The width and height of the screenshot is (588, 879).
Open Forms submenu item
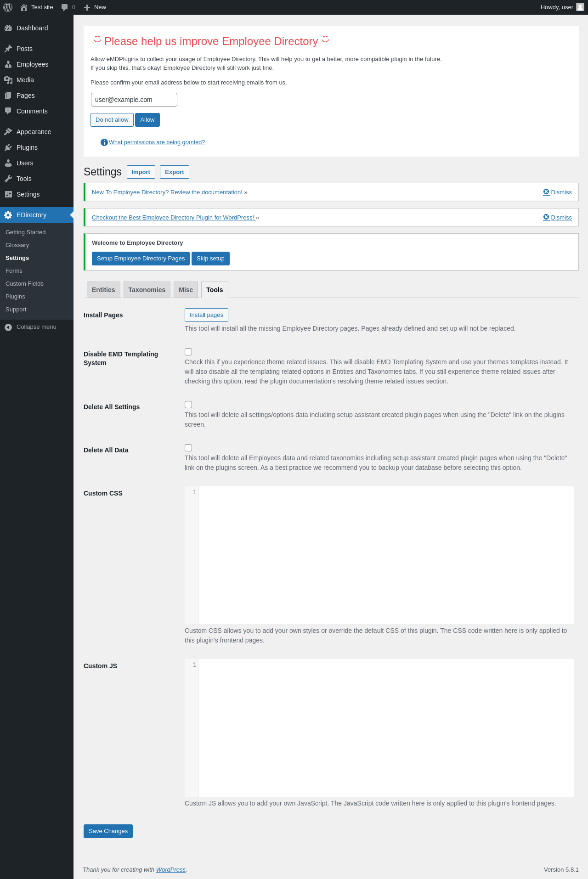coord(14,271)
